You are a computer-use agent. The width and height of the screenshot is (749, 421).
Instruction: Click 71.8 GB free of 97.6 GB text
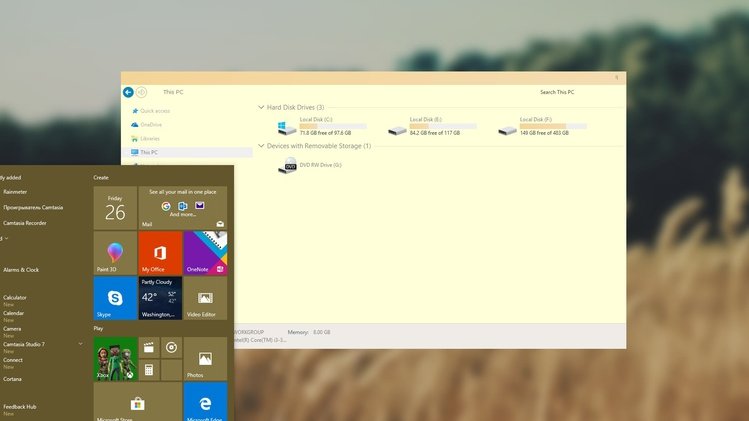click(325, 133)
